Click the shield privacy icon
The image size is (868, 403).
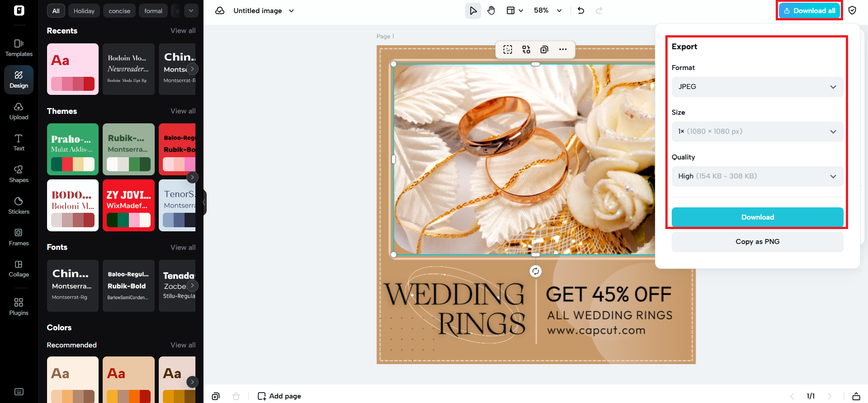(852, 10)
